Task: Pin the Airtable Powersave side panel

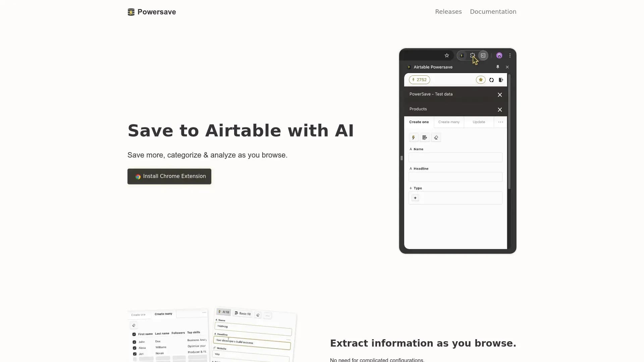Action: tap(498, 67)
